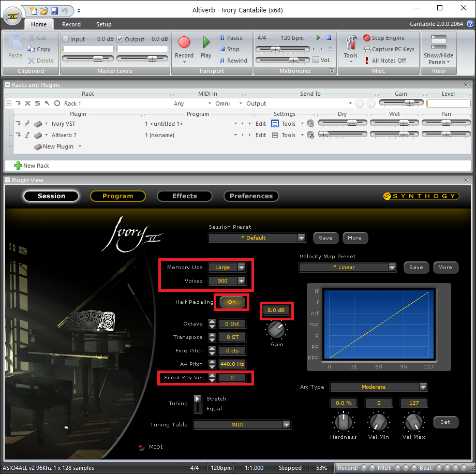Viewport: 476px width, 474px height.
Task: Click the New Plugin chip icon
Action: click(38, 146)
